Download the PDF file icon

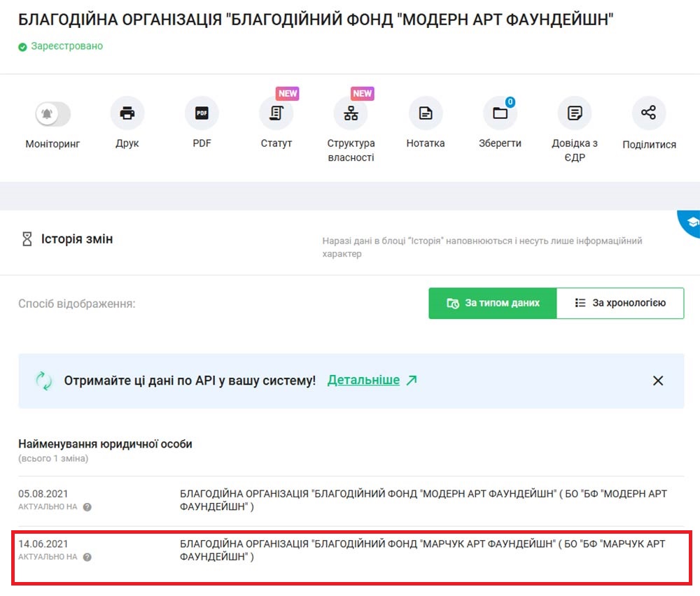(202, 113)
